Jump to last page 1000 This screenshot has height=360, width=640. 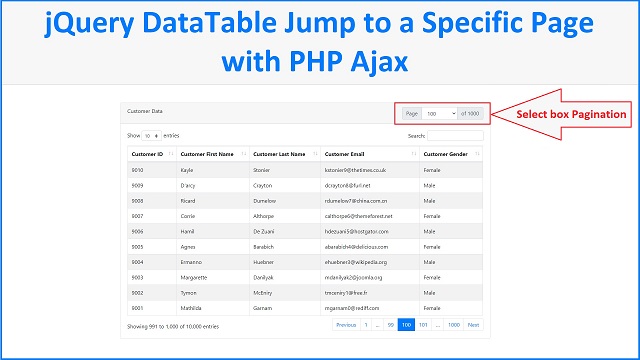tap(454, 325)
